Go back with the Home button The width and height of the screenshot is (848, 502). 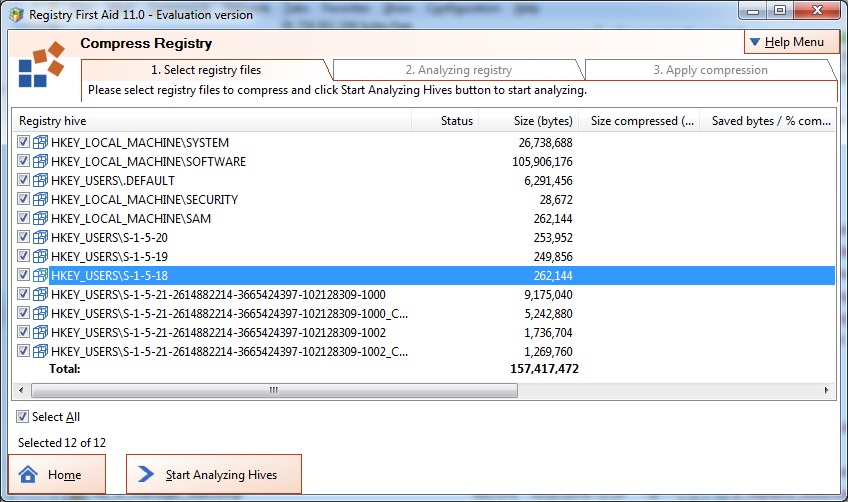pyautogui.click(x=57, y=474)
